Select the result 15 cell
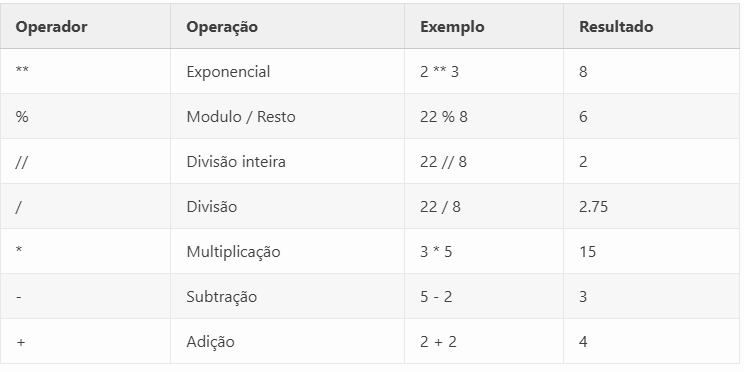The image size is (744, 372). (x=651, y=251)
